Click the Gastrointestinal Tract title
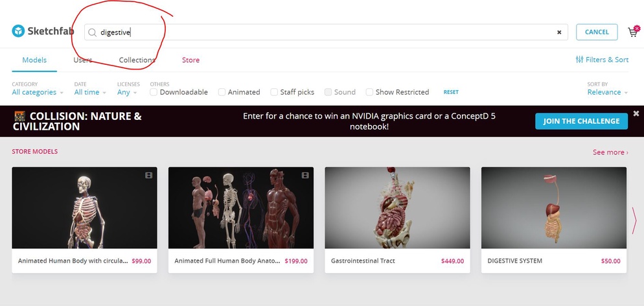Screen dimensions: 644x306 tap(363, 261)
